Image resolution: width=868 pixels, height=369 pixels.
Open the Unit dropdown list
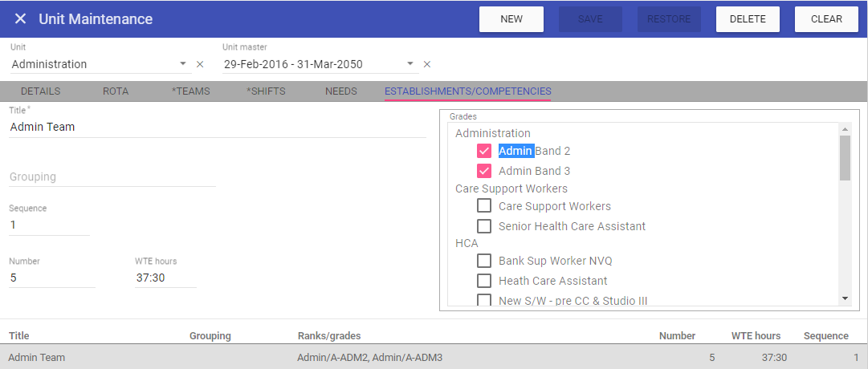(x=183, y=64)
